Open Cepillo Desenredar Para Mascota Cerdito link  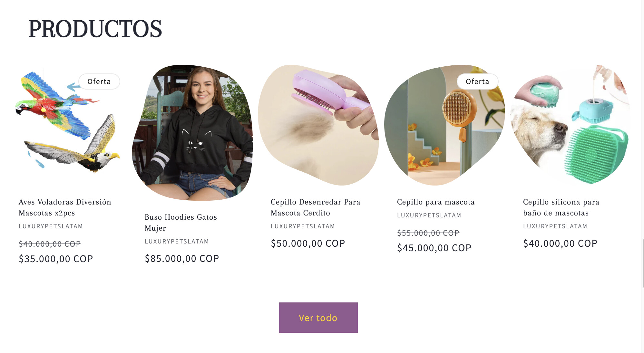click(315, 207)
